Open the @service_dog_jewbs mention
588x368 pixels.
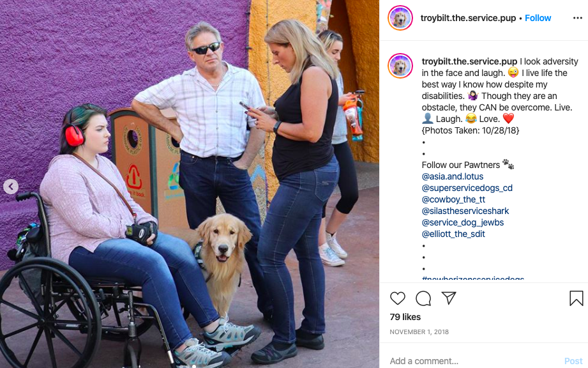coord(462,222)
